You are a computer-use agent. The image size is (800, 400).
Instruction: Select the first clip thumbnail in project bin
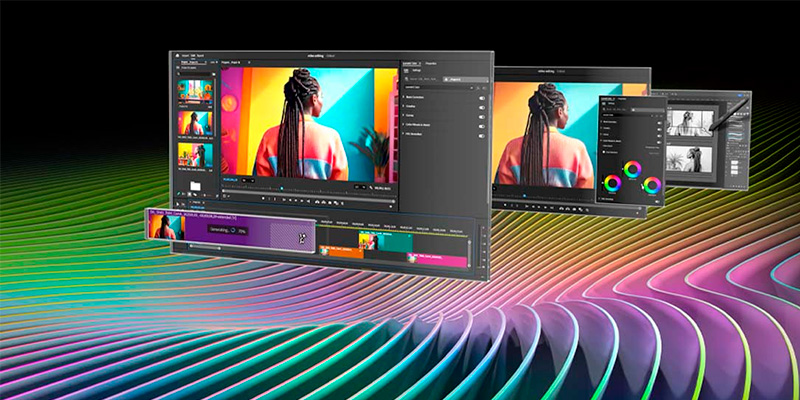coord(195,90)
